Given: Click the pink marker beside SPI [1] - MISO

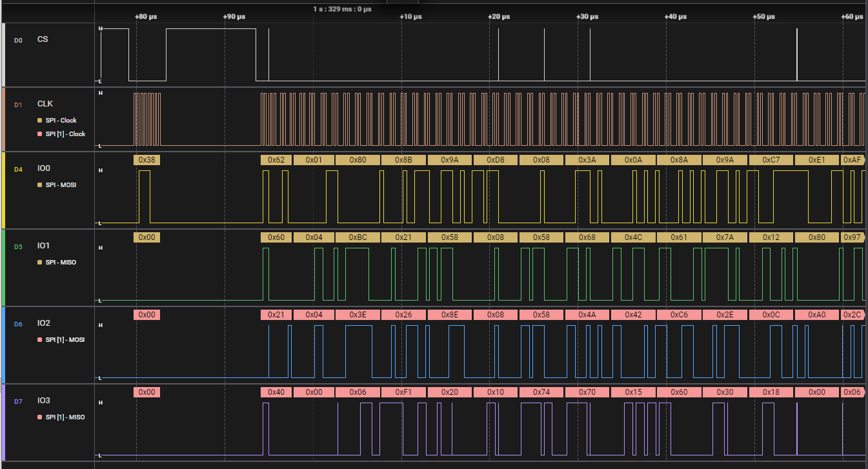Looking at the screenshot, I should point(40,417).
